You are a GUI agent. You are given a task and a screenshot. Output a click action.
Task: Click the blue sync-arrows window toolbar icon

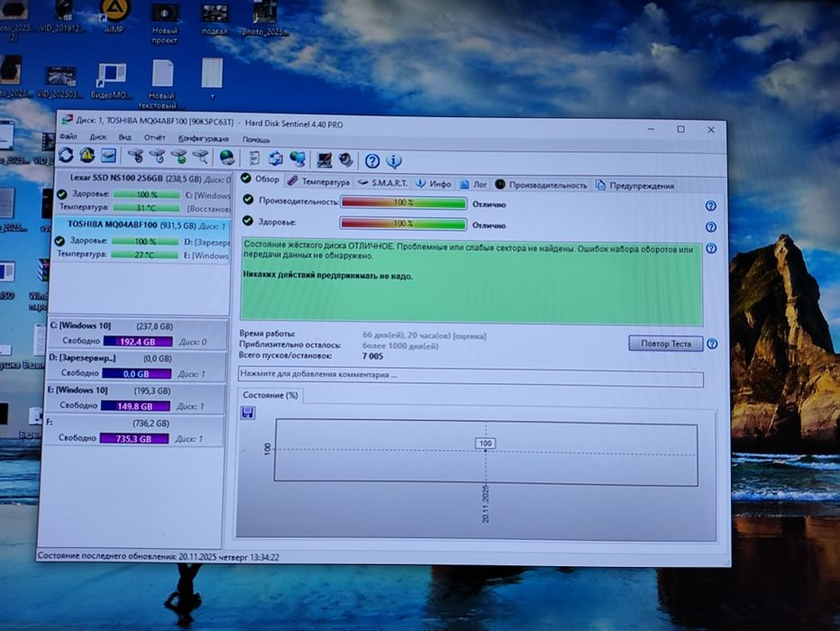coord(276,159)
